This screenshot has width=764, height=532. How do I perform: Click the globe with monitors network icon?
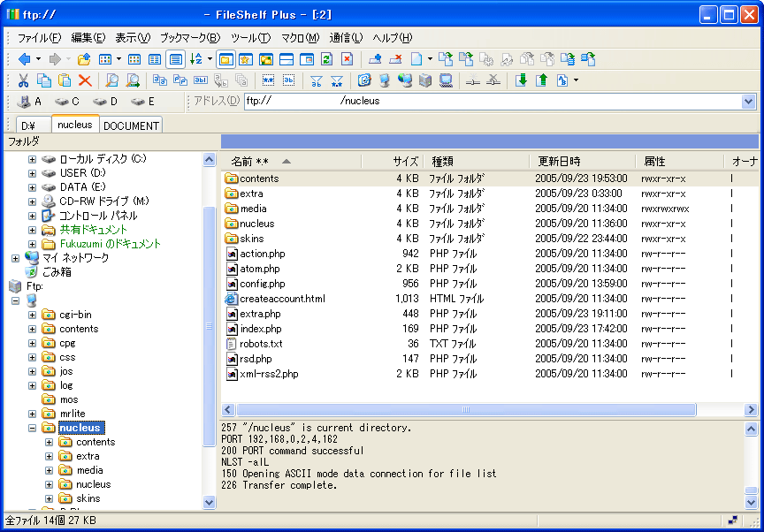(404, 80)
